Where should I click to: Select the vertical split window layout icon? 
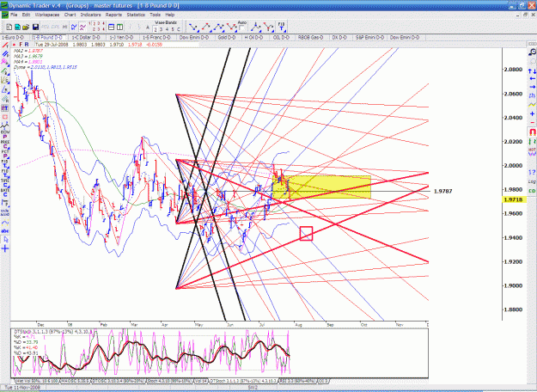[x=120, y=27]
